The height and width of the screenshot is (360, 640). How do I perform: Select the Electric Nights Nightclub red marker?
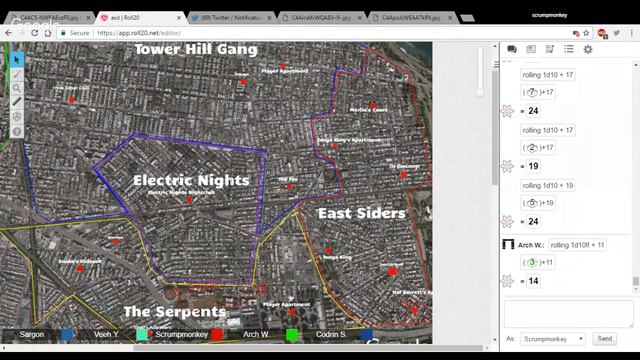[x=189, y=200]
